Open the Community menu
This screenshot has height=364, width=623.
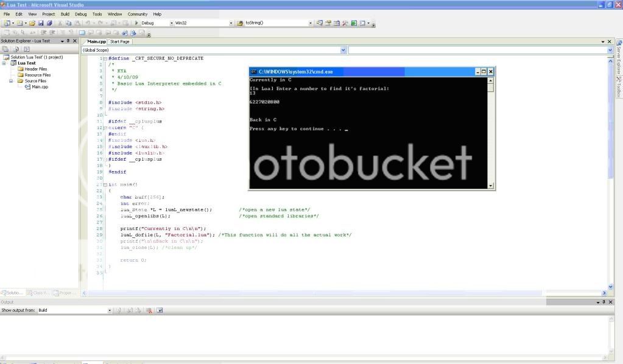coord(137,14)
